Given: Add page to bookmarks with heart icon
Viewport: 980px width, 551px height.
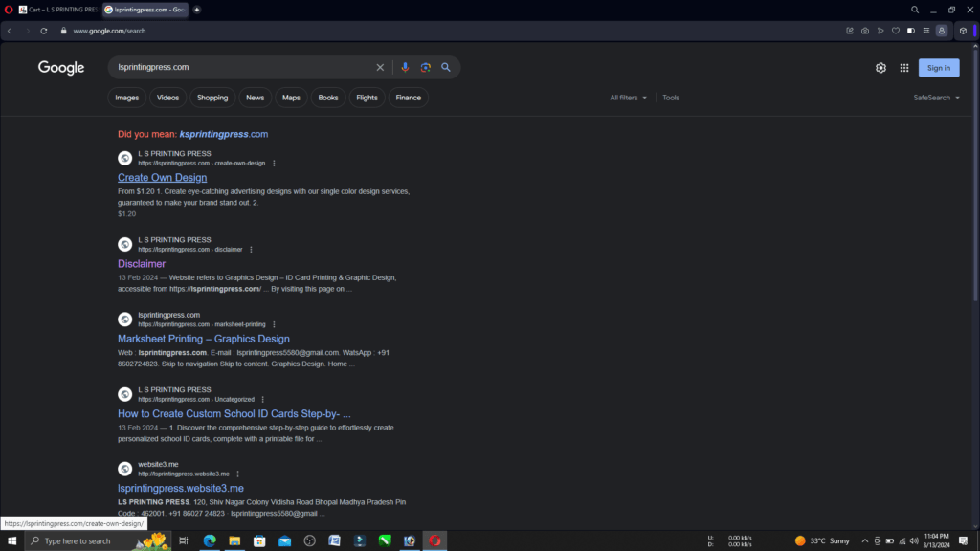Looking at the screenshot, I should coord(896,31).
